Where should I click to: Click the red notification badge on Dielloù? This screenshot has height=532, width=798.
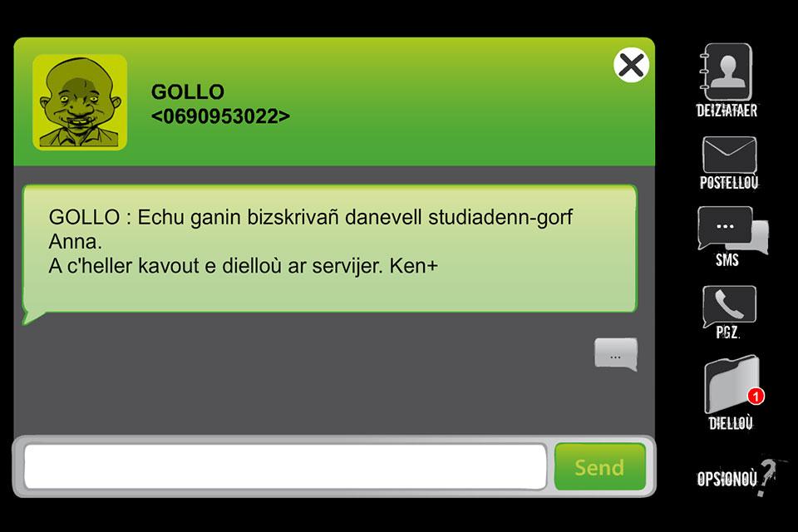[756, 396]
